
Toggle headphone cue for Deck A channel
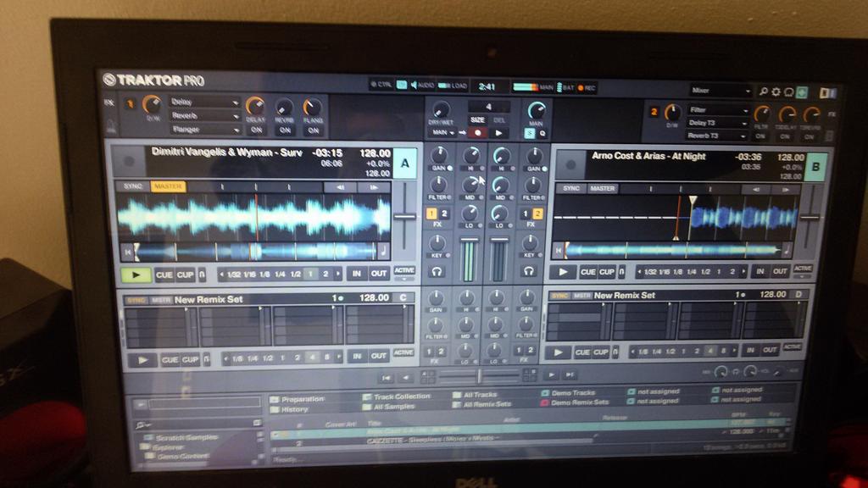(437, 271)
